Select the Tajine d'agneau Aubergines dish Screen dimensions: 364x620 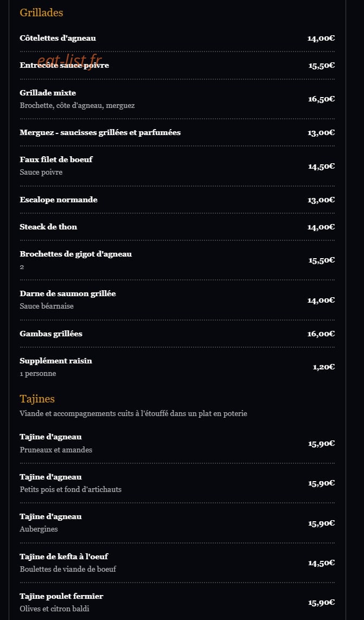[177, 523]
